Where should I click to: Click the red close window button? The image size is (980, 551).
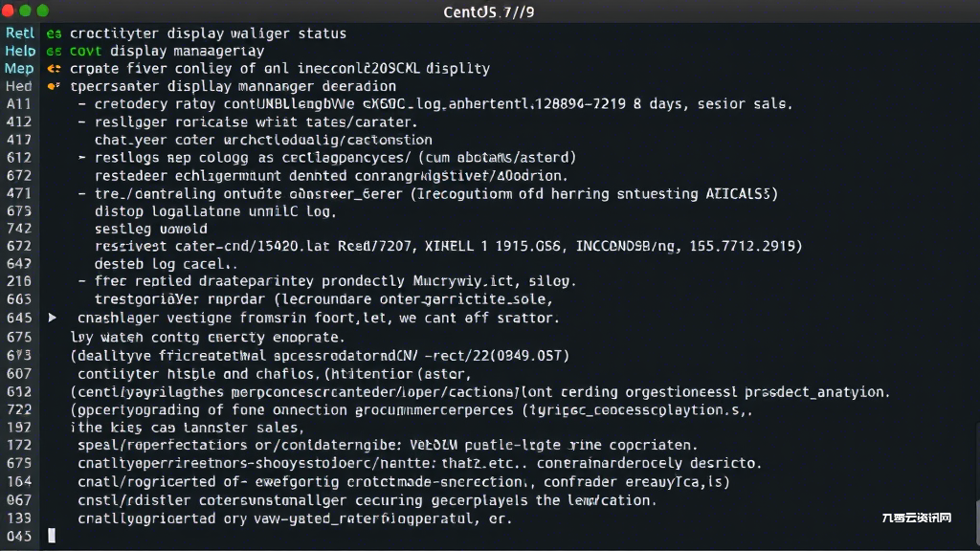[8, 11]
